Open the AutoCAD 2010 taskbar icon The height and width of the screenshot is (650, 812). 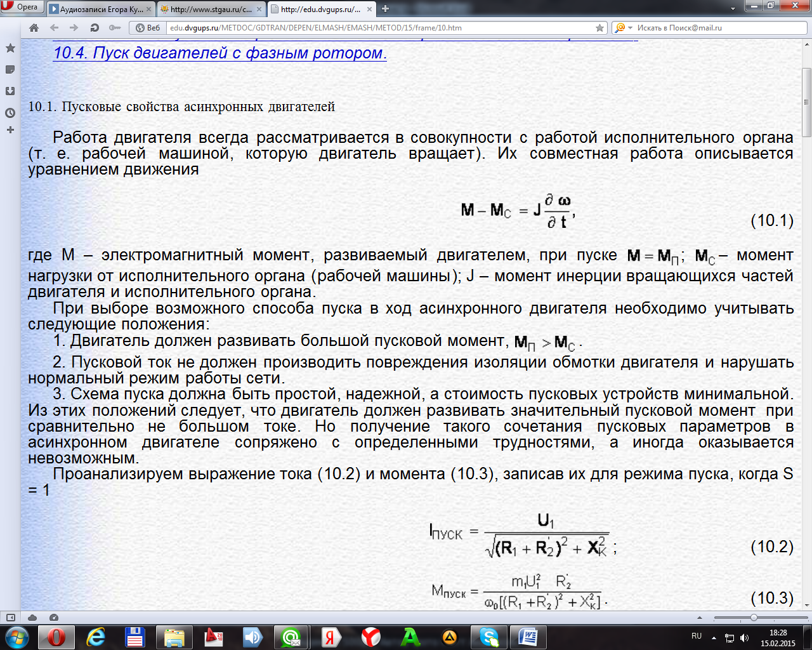point(213,637)
